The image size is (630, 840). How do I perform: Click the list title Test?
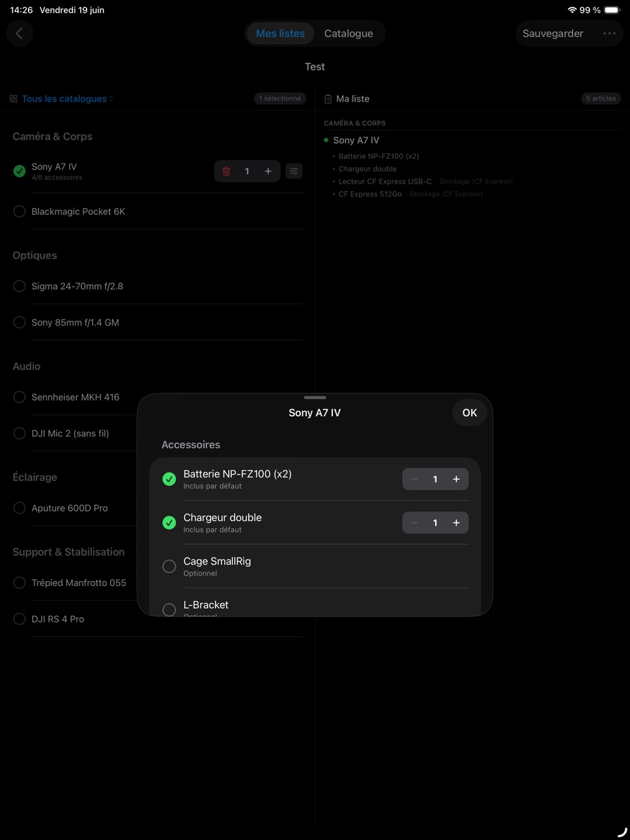[315, 66]
